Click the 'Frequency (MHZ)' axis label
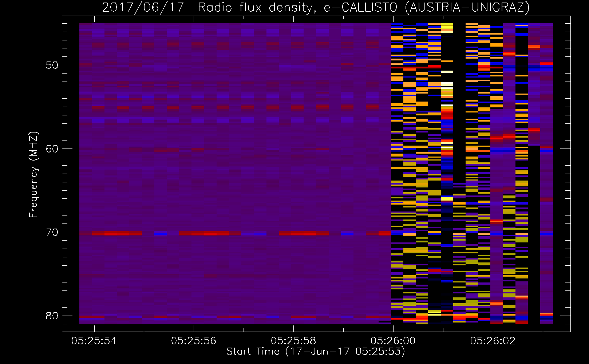Screen dimensions: 589x364 (x=33, y=175)
